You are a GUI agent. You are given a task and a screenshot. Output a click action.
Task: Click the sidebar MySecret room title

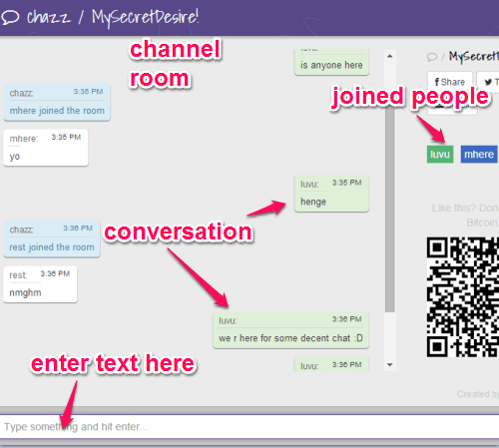[x=474, y=56]
